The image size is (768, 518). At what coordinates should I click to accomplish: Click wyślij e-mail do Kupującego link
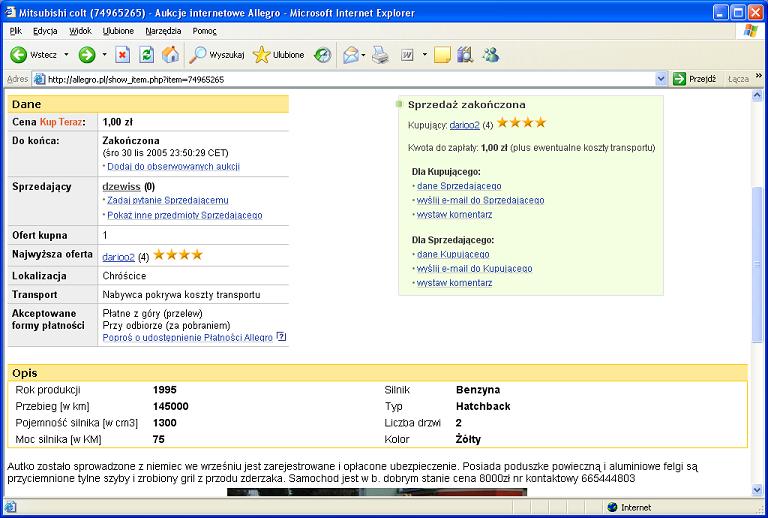point(475,268)
